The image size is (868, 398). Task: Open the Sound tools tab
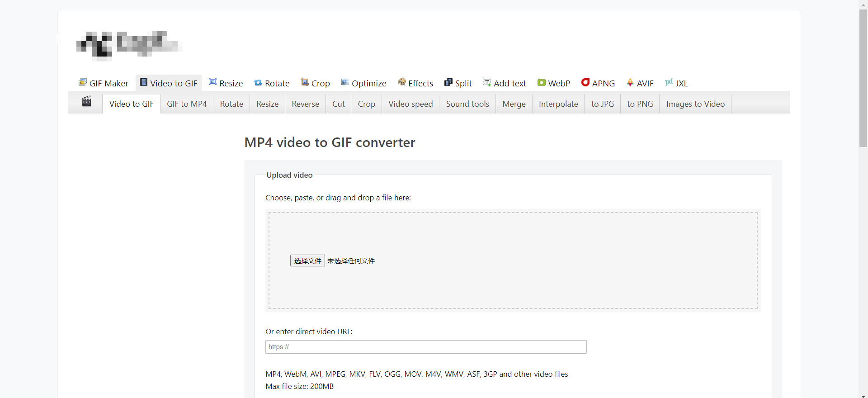[467, 104]
